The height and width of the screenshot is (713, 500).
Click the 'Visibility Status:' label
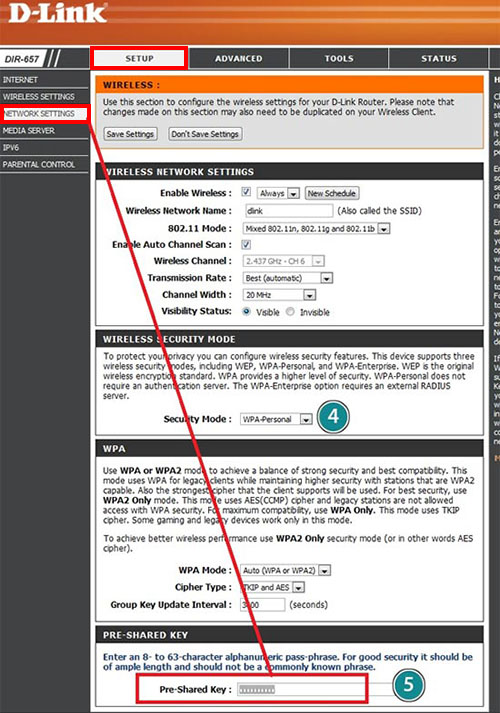point(196,311)
